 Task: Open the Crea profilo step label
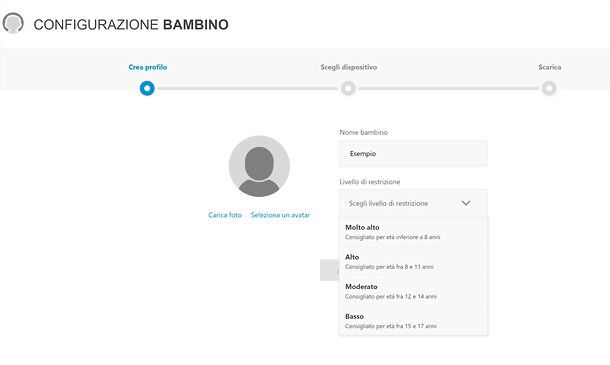148,67
